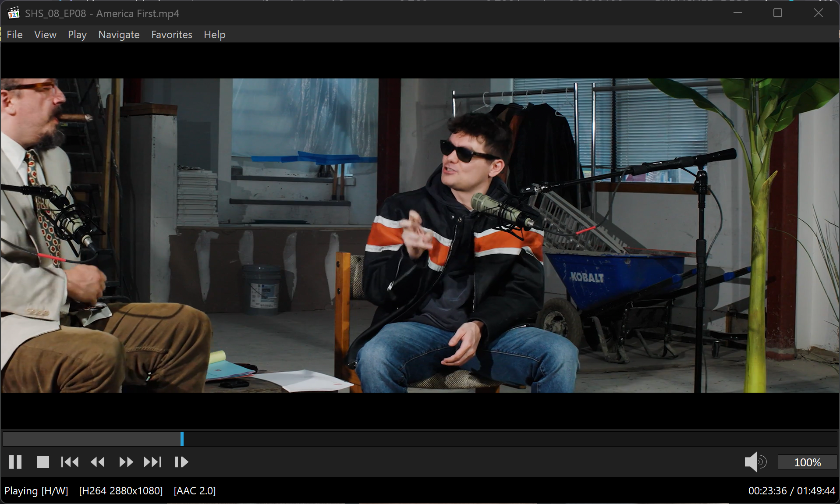
Task: Decrease playback speed with rewind icon
Action: coord(98,462)
